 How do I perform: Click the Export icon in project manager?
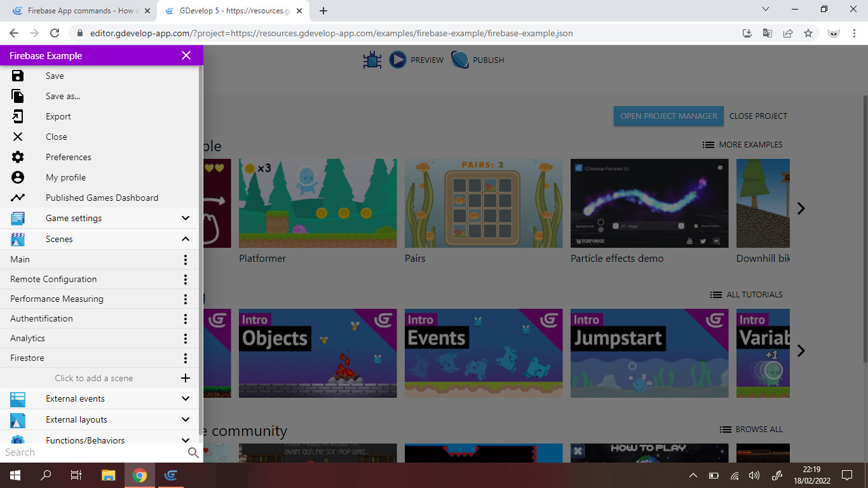pos(18,116)
